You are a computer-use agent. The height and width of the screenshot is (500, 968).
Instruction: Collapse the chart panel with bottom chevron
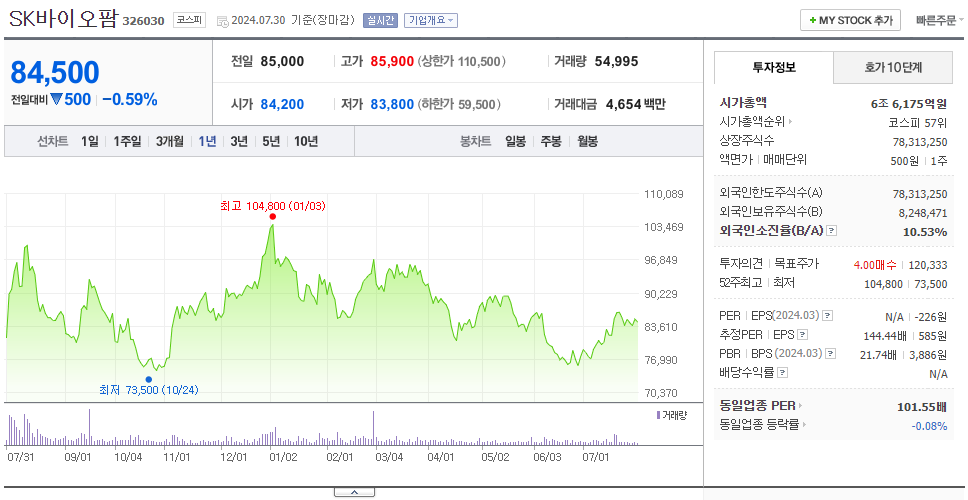(x=354, y=492)
